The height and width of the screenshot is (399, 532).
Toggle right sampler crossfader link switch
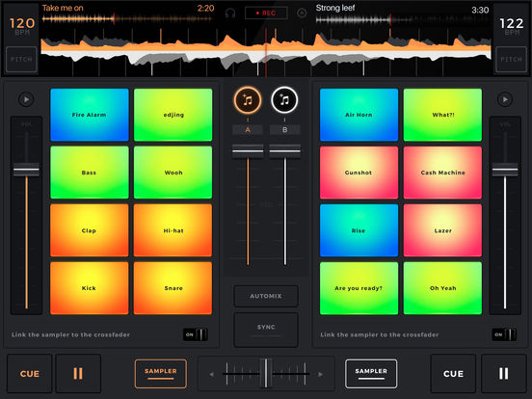(504, 334)
